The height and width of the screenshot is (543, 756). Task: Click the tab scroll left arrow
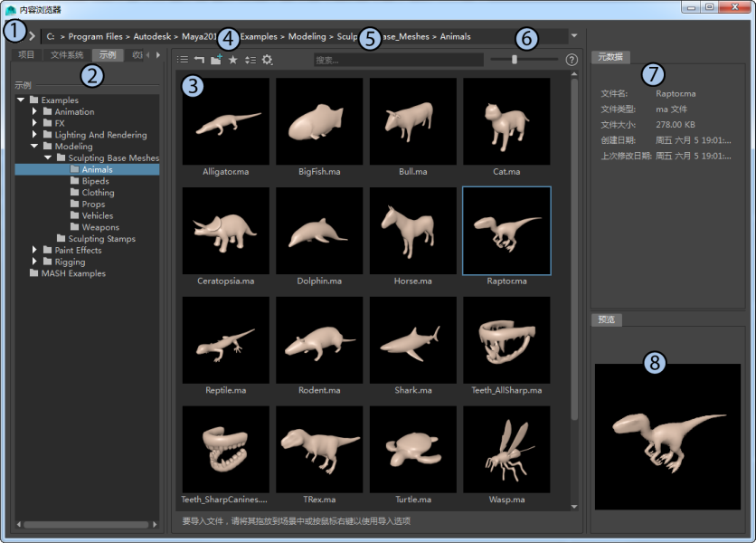[x=148, y=54]
